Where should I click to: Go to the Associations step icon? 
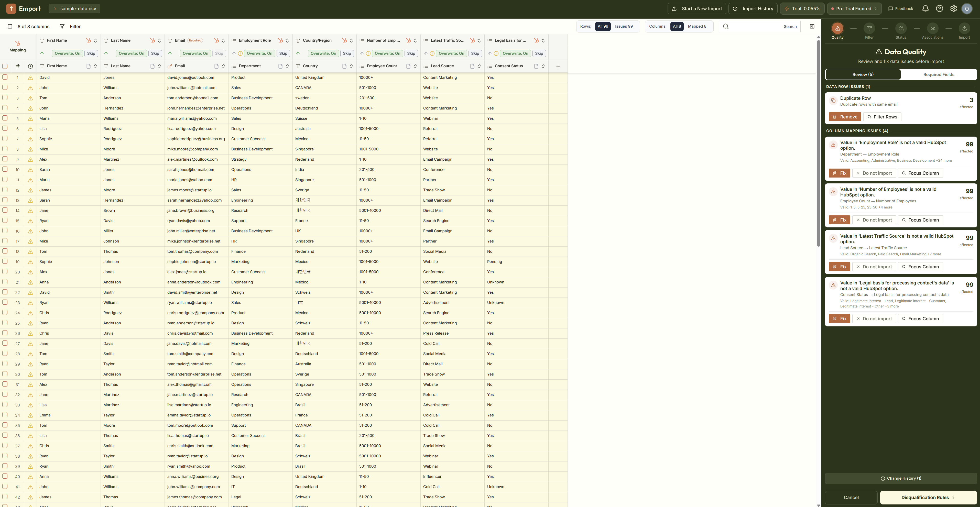coord(932,29)
